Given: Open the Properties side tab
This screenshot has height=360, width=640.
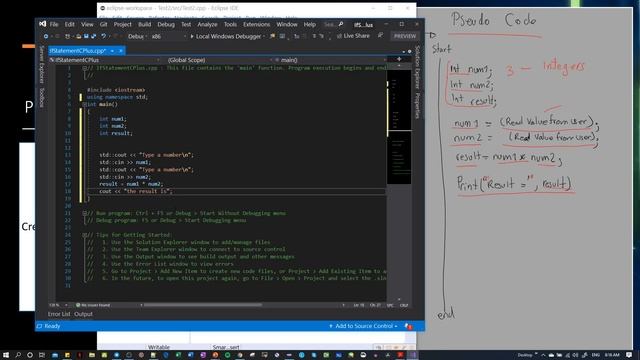Looking at the screenshot, I should (x=418, y=106).
